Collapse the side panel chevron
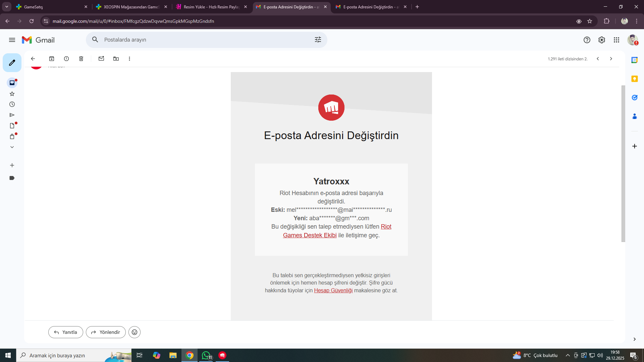The width and height of the screenshot is (644, 362). point(634,339)
